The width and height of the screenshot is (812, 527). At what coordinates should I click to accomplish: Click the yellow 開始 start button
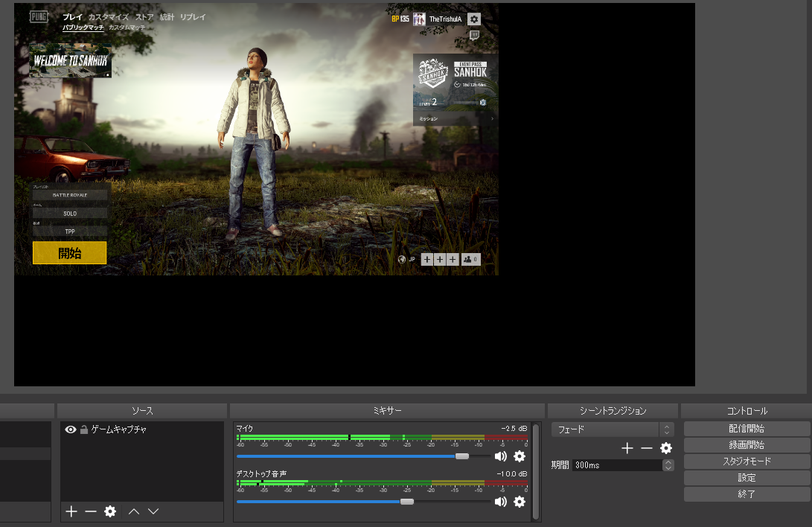(x=69, y=253)
